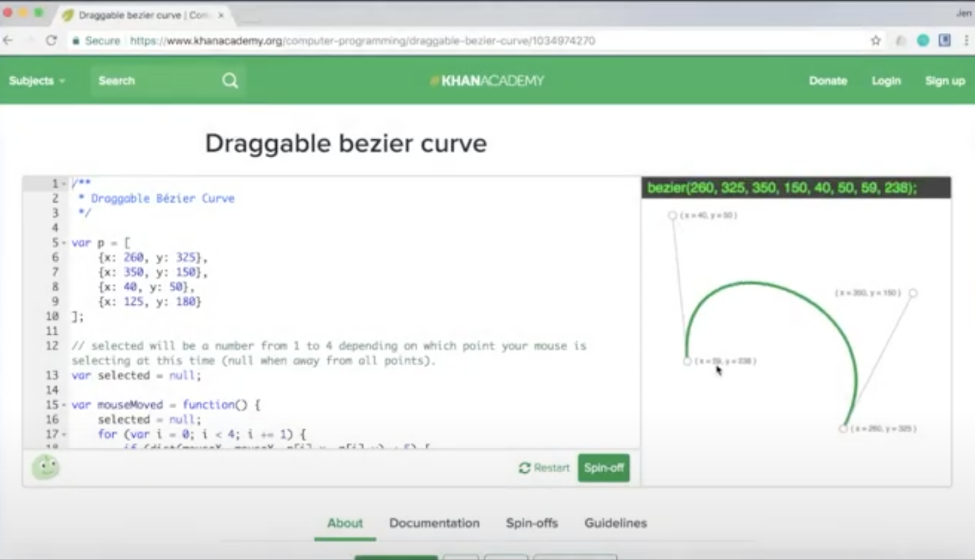This screenshot has width=975, height=560.
Task: Click the 'Draggable bezier curve' page title
Action: coord(345,143)
